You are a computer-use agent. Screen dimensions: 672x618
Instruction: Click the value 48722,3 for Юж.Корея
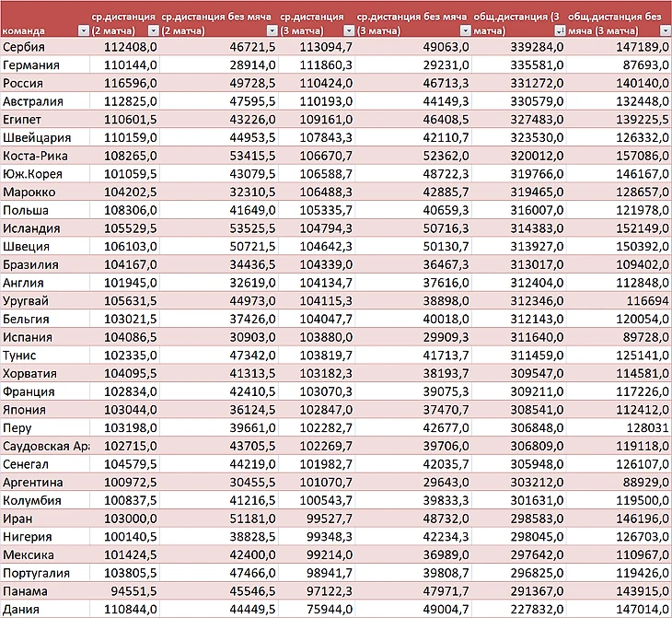(446, 174)
